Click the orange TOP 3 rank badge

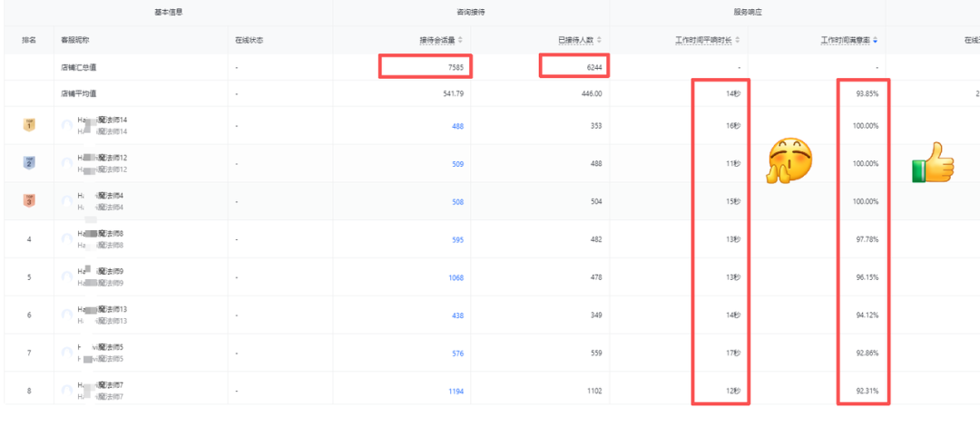29,201
